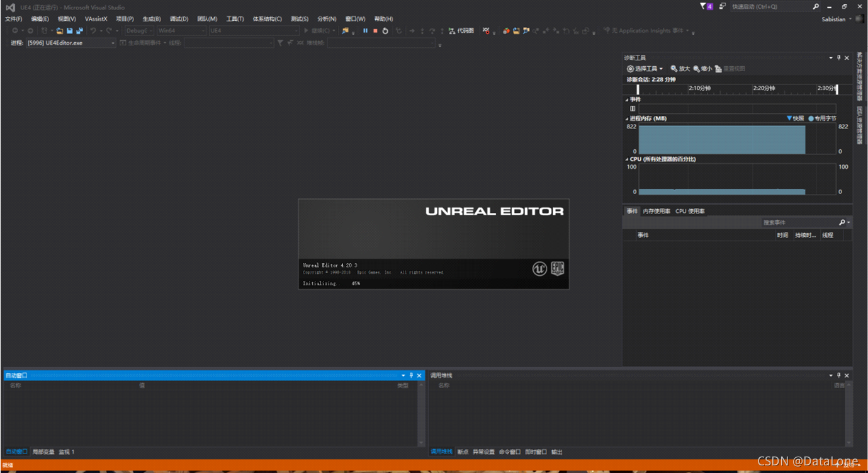Click the 重置视图 reset view button
Screen dimensions: 868x473
point(730,69)
